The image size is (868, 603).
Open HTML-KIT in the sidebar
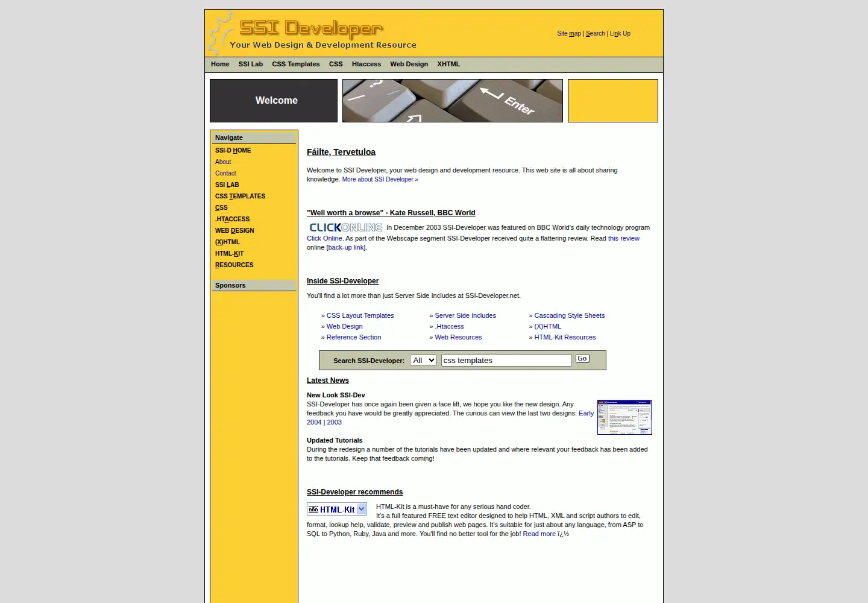(x=230, y=254)
